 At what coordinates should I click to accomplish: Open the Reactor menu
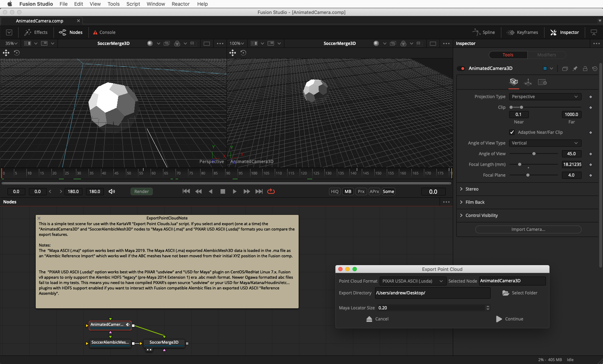tap(181, 4)
